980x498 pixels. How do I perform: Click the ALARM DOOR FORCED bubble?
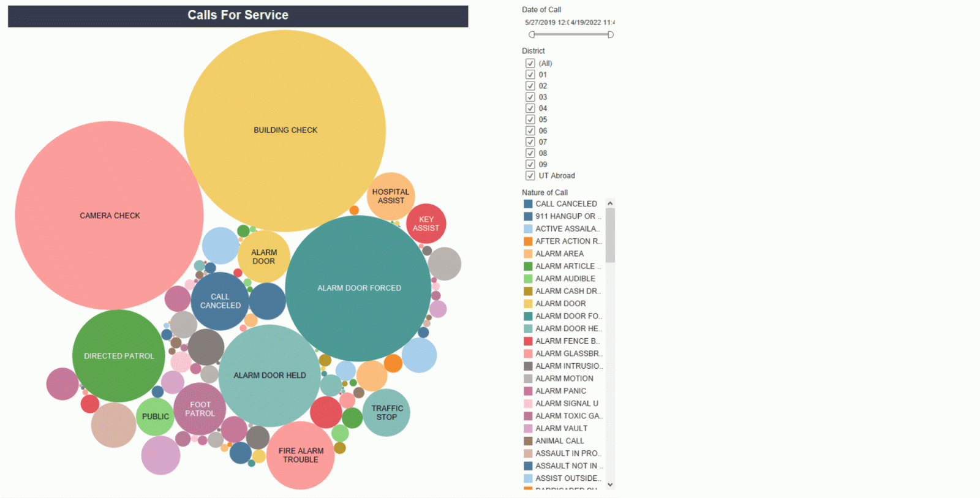[358, 288]
